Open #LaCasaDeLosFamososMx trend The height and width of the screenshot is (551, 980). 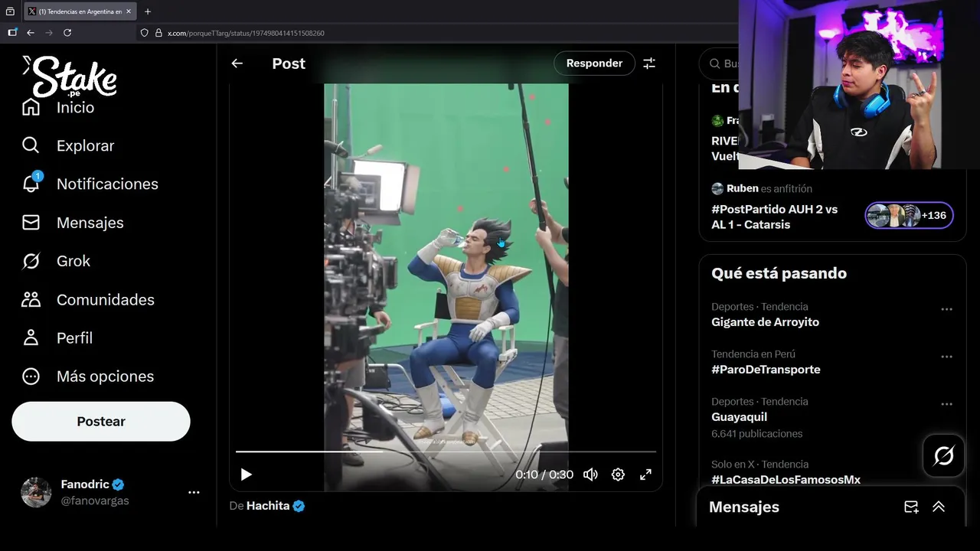pyautogui.click(x=786, y=480)
